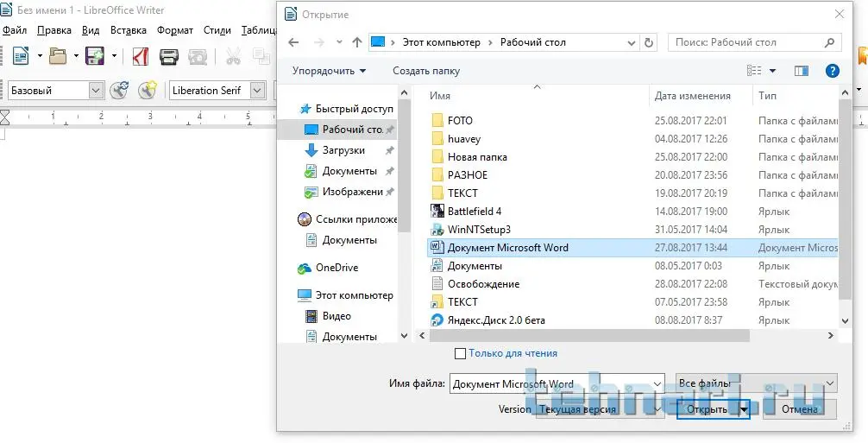Click the Открыть button
Viewport: 868px width, 443px height.
point(708,409)
